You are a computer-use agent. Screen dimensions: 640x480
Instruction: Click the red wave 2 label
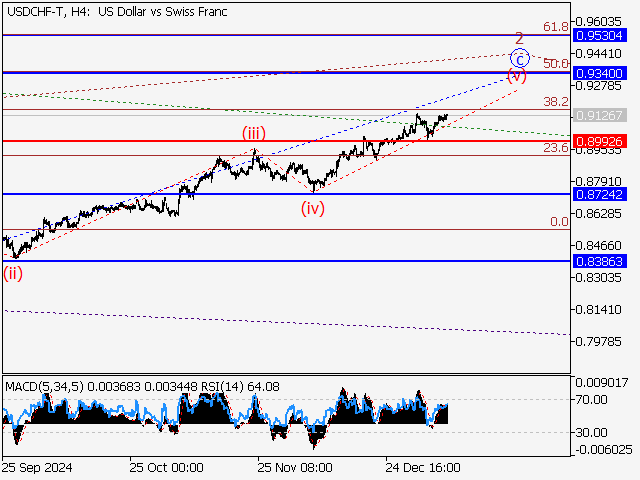pyautogui.click(x=519, y=39)
